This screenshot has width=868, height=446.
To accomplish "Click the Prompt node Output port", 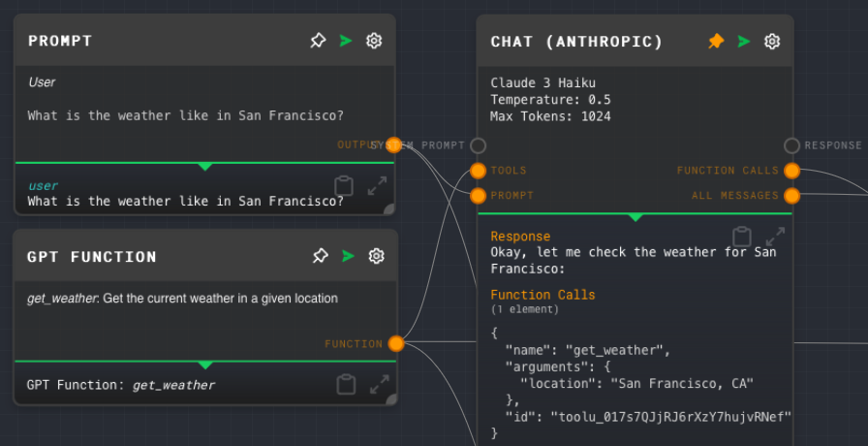I will [x=393, y=145].
